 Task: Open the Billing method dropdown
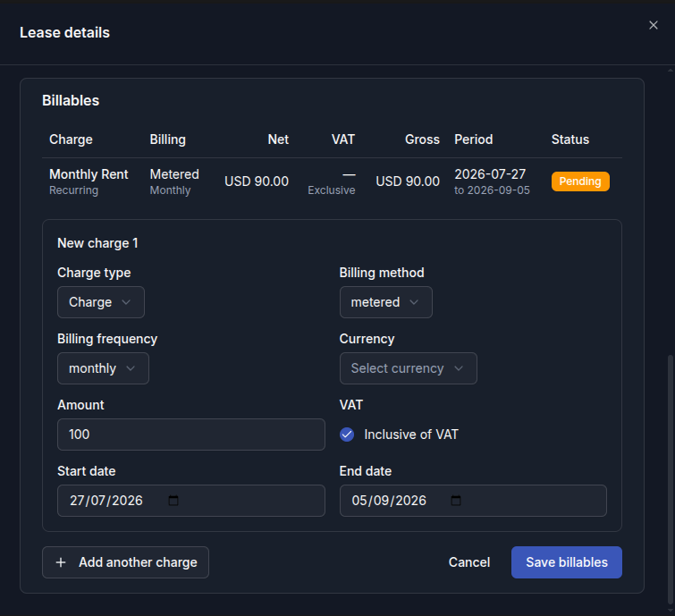(x=385, y=302)
